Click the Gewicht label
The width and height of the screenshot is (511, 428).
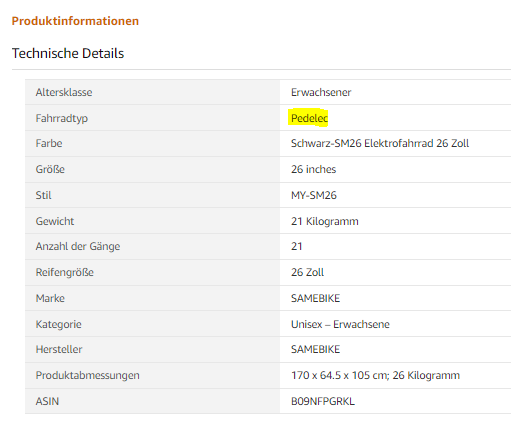pos(55,221)
